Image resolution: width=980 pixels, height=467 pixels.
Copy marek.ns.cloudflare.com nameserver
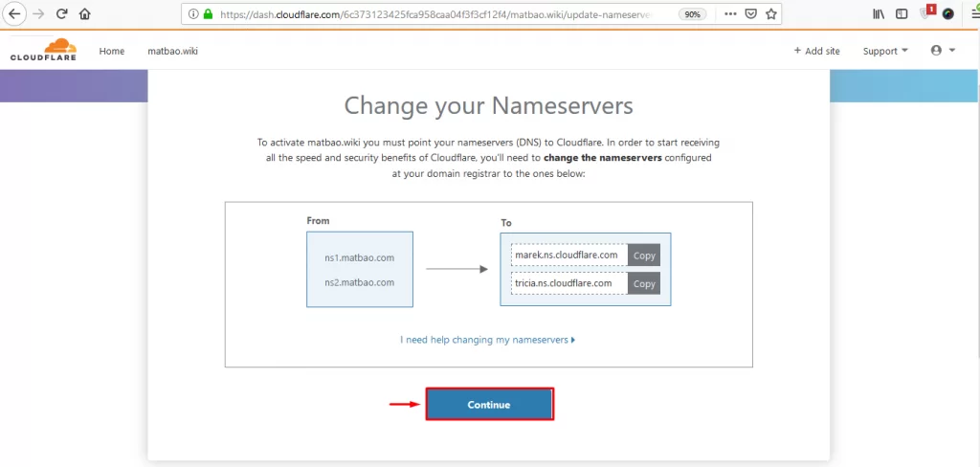[644, 256]
